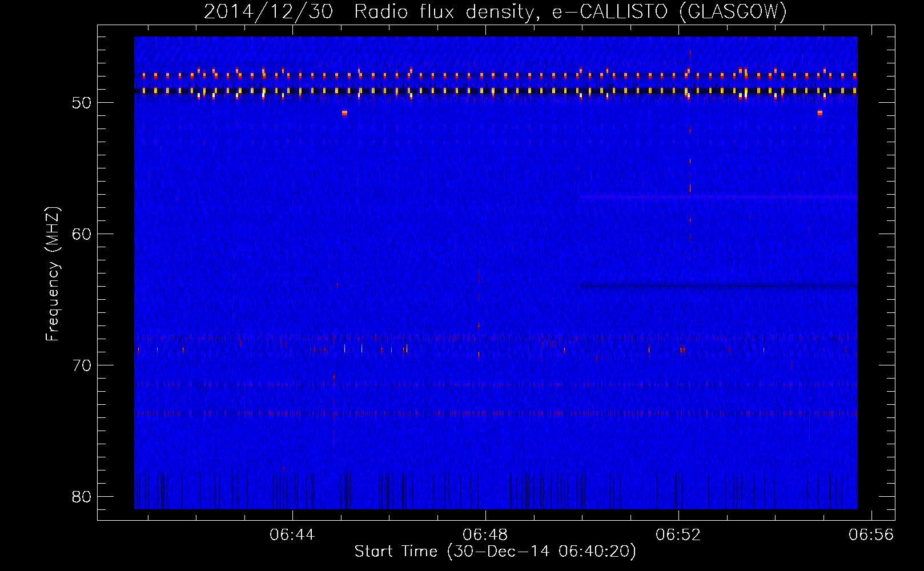Click the 60 frequency tick label
Image resolution: width=924 pixels, height=571 pixels.
[x=82, y=234]
